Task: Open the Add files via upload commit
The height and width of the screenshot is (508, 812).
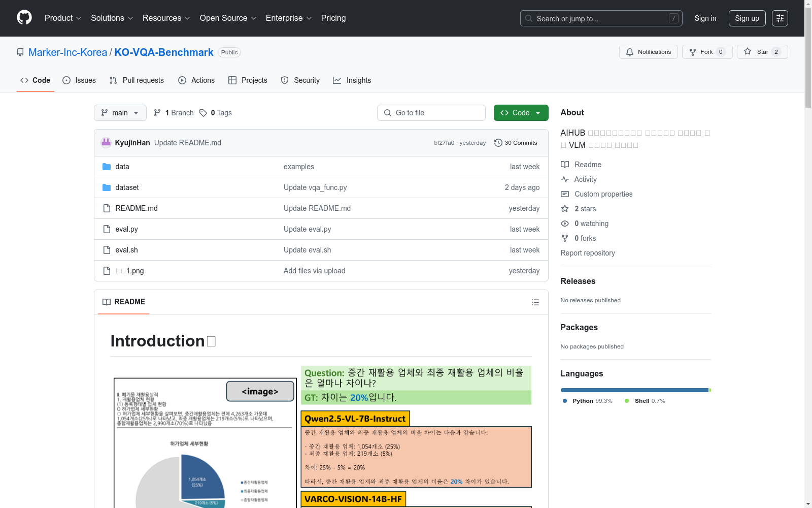Action: pos(314,271)
